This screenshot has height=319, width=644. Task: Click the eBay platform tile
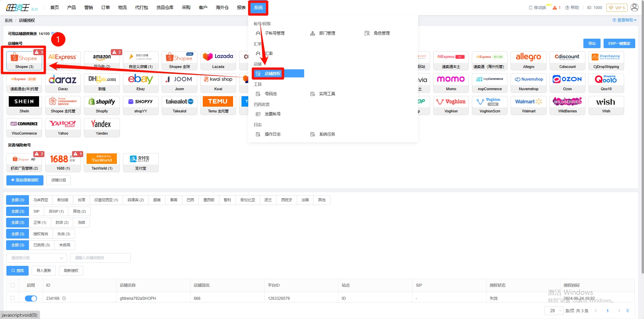(x=140, y=83)
